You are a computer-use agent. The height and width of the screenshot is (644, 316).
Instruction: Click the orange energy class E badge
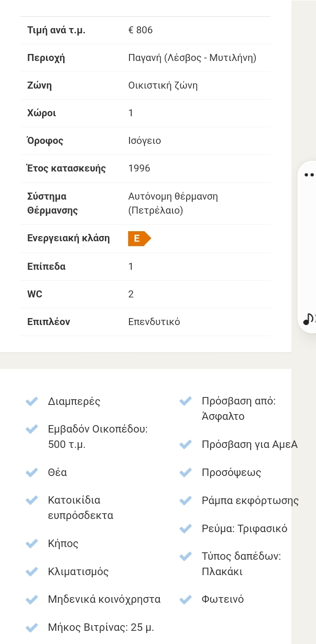coord(140,238)
